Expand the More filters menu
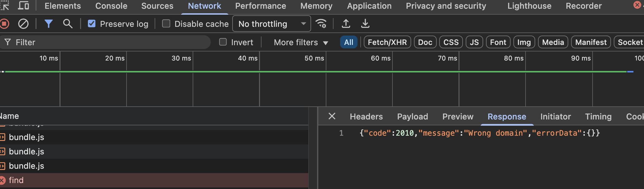 coord(300,42)
